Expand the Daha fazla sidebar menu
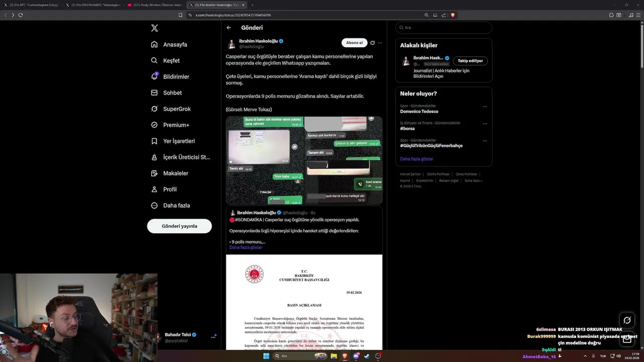The width and height of the screenshot is (644, 362). click(171, 205)
